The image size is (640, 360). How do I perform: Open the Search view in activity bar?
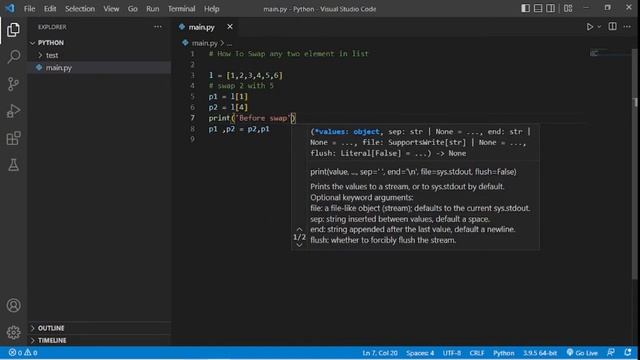click(13, 56)
